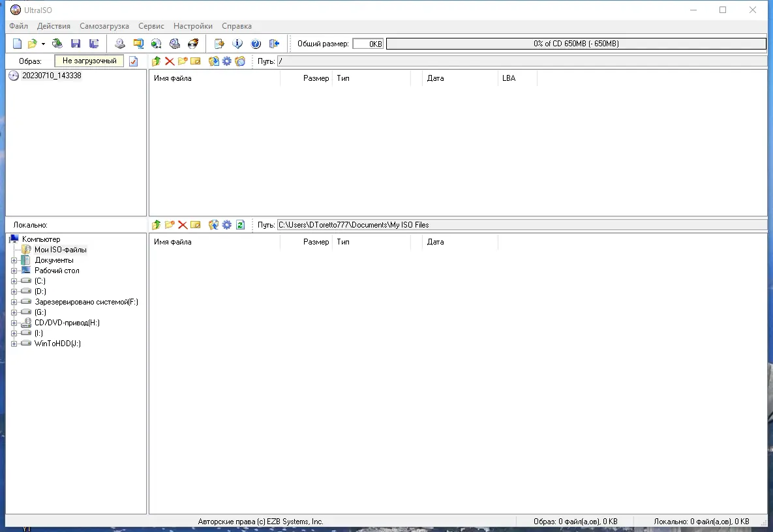Click the add-to-image icon in local pane toolbar
This screenshot has height=532, width=773.
(x=213, y=225)
